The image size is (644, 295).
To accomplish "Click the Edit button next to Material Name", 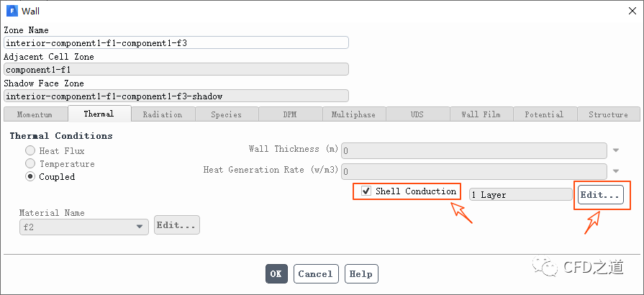I will point(176,225).
